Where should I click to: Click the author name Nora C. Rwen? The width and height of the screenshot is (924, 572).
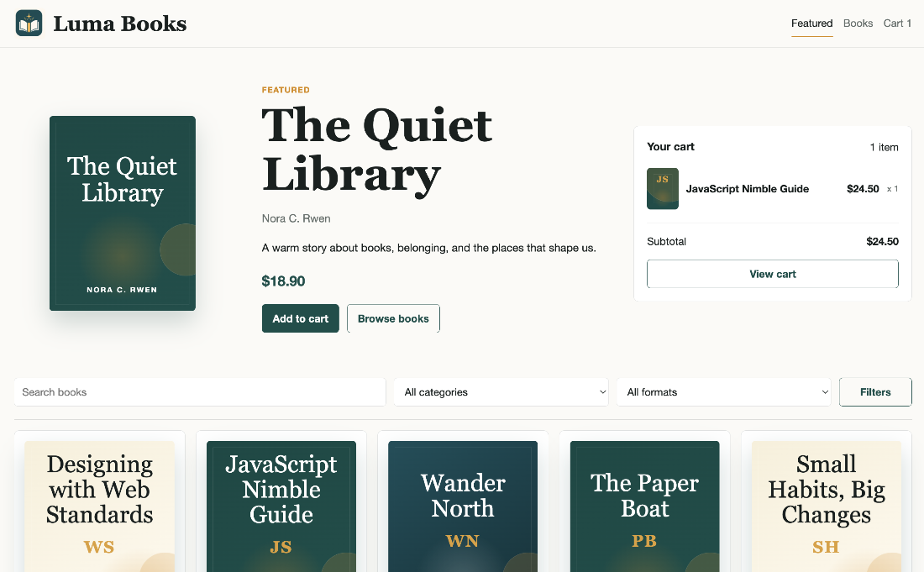pyautogui.click(x=296, y=218)
